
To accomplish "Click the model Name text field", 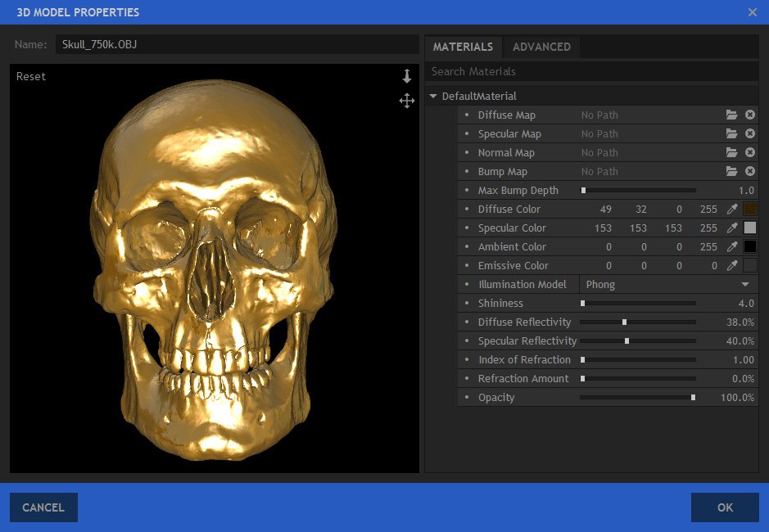I will click(x=237, y=44).
